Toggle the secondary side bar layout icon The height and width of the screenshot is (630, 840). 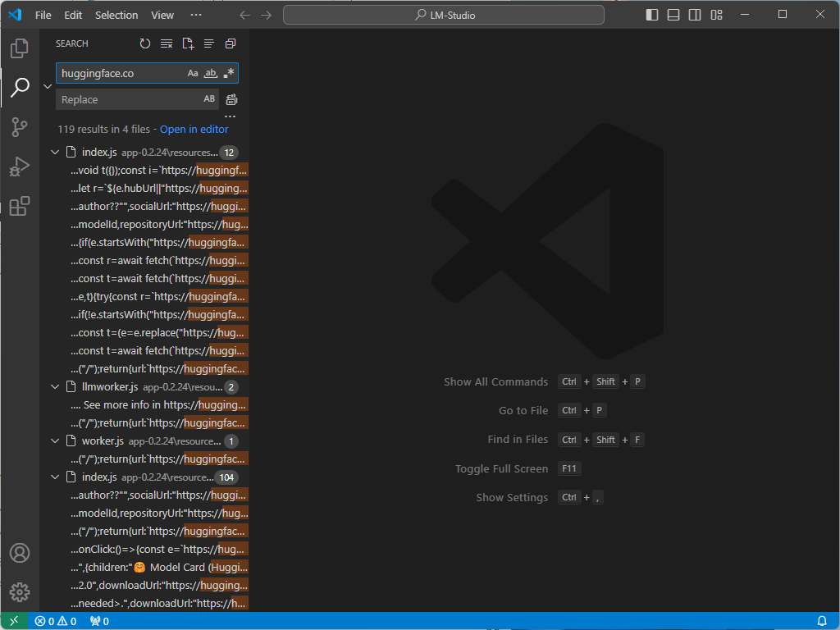click(x=695, y=15)
